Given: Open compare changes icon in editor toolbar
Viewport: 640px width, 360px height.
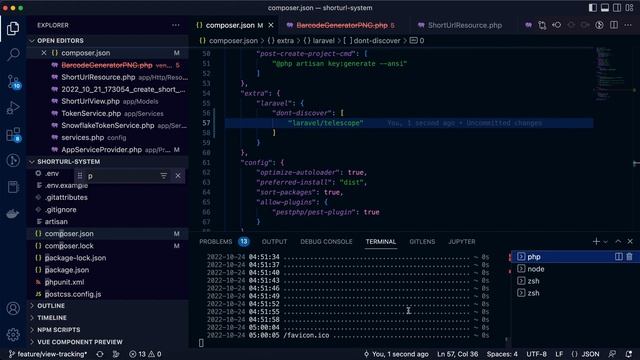Looking at the screenshot, I should point(542,25).
